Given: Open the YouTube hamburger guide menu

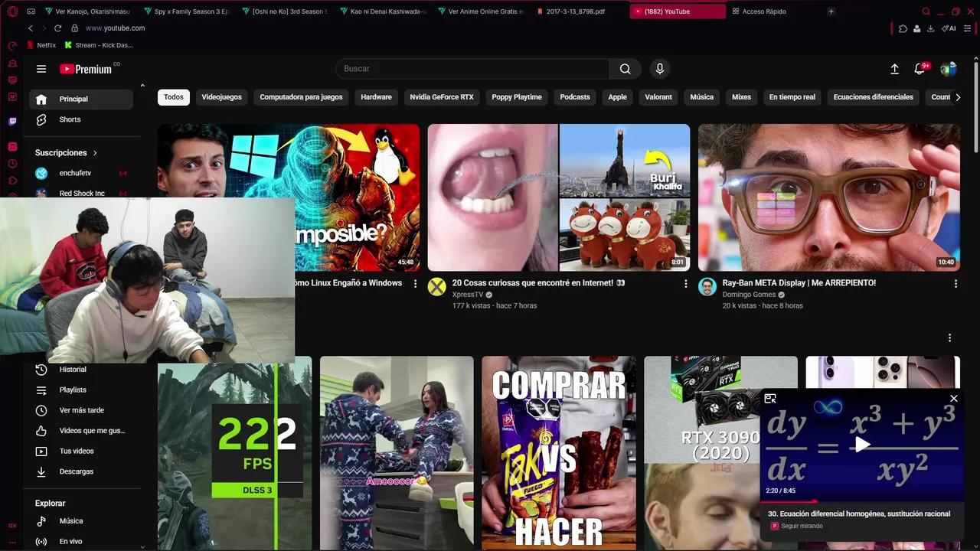Looking at the screenshot, I should [x=41, y=69].
